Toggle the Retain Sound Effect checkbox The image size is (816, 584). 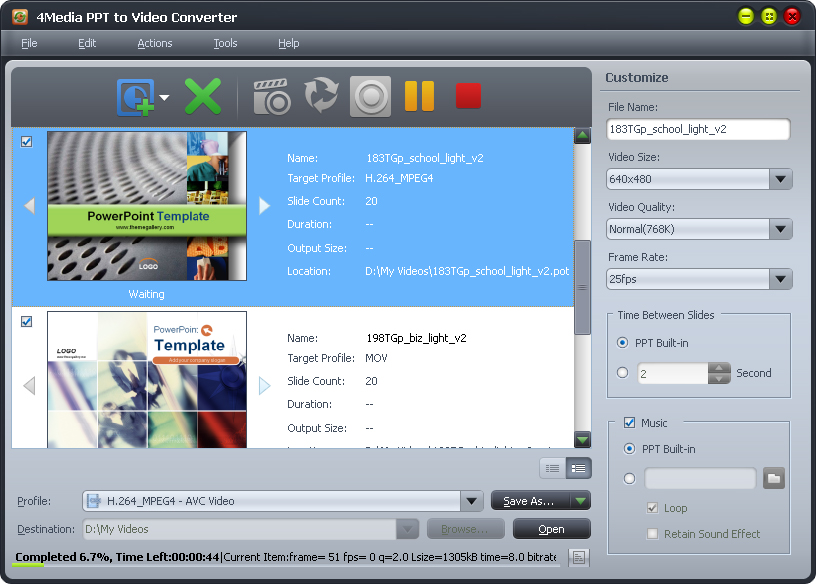tap(652, 534)
